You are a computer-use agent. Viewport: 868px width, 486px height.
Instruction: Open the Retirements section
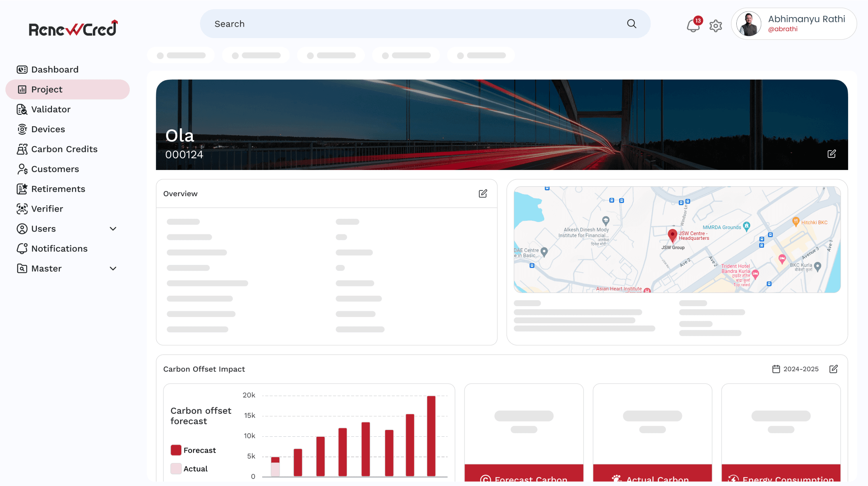point(58,189)
